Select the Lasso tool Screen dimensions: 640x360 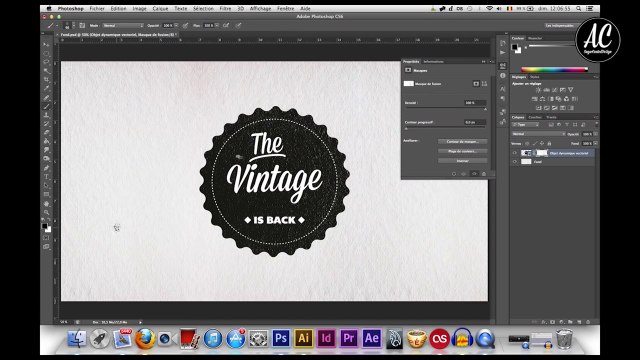click(x=47, y=62)
